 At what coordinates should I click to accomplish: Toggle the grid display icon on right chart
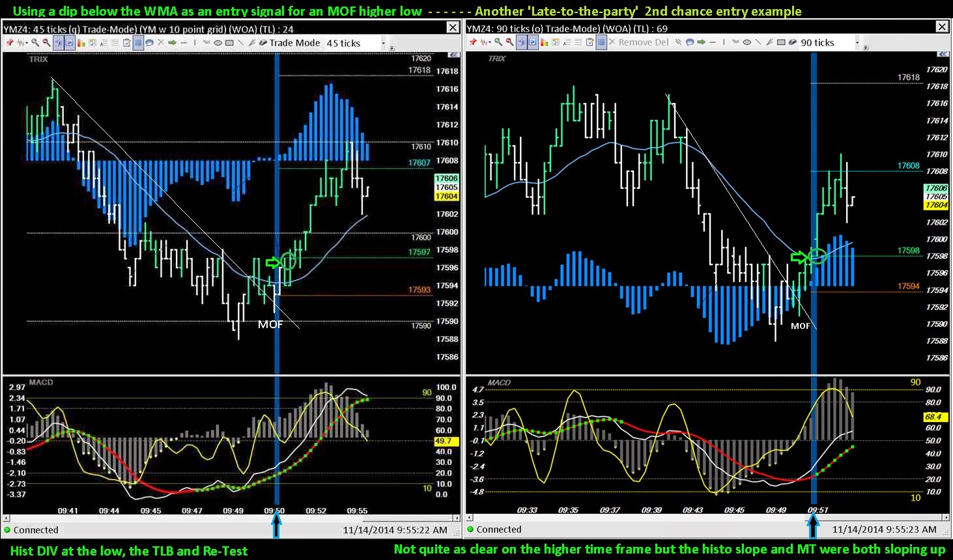pyautogui.click(x=601, y=42)
